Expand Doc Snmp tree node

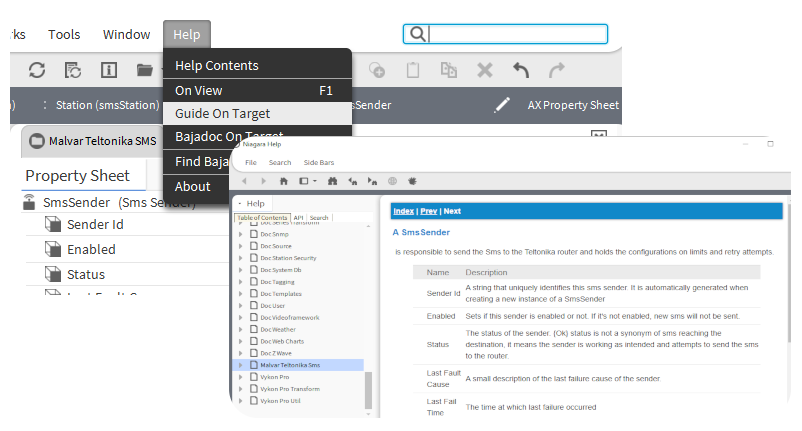coord(241,234)
